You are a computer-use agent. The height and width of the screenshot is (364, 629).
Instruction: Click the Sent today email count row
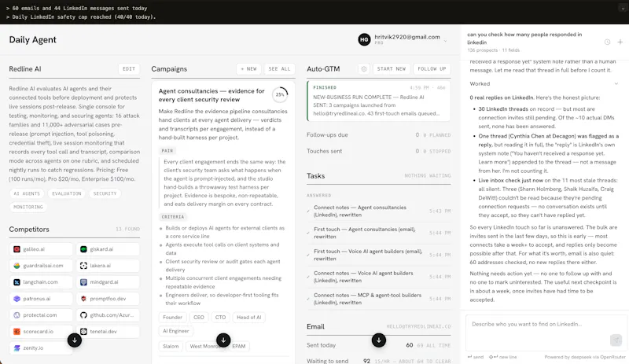(379, 345)
